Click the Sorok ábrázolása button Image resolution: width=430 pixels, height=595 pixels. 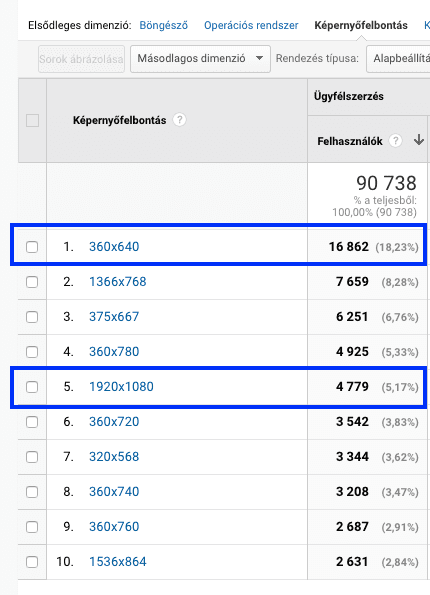click(81, 59)
